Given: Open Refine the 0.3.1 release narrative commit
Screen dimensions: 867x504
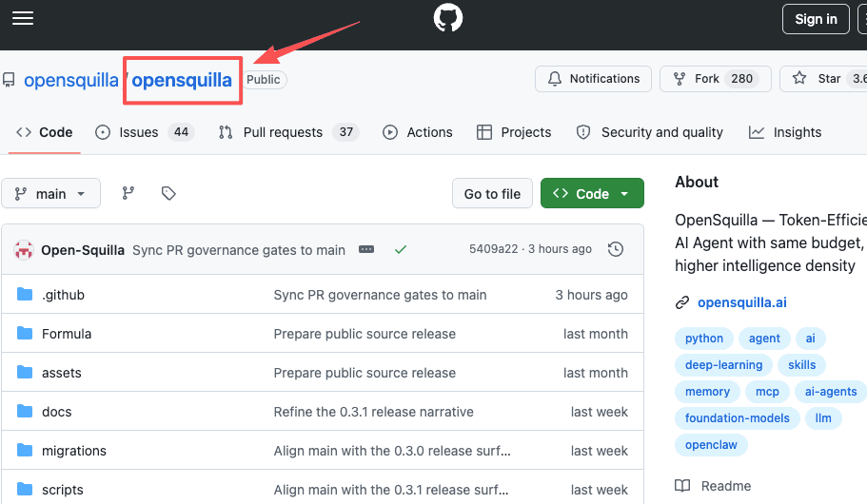Looking at the screenshot, I should 373,413.
